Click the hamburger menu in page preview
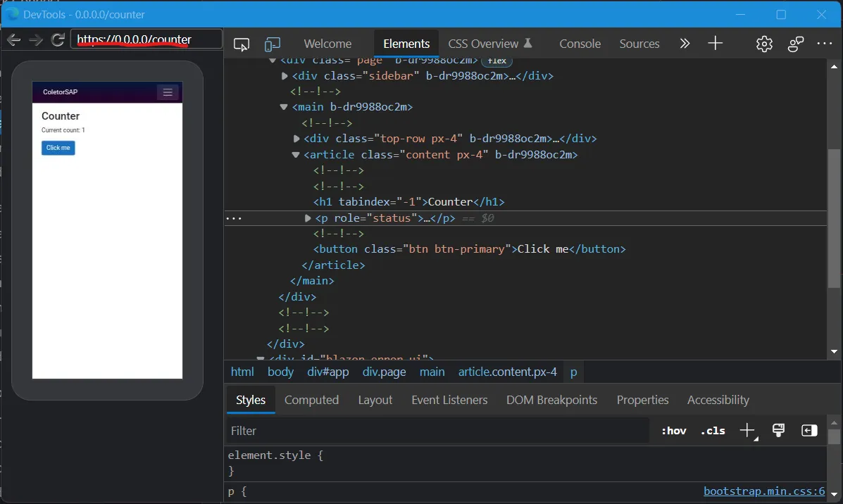 tap(168, 92)
